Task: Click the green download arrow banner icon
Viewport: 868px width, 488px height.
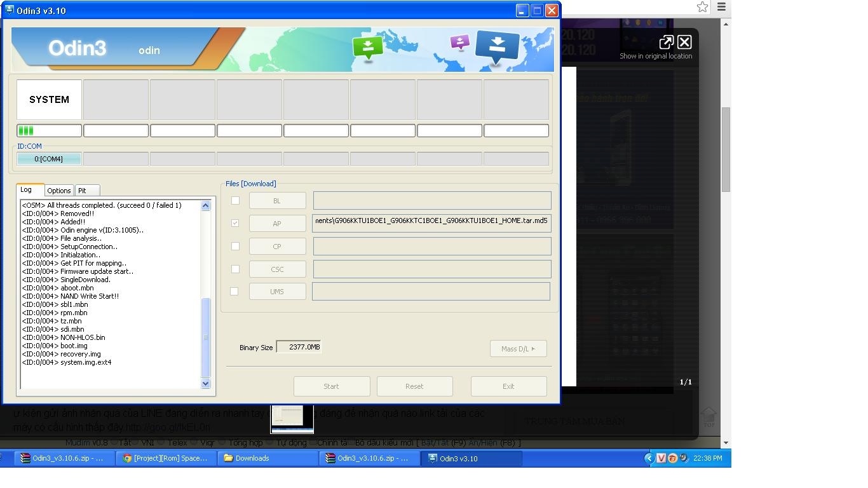Action: click(x=368, y=48)
